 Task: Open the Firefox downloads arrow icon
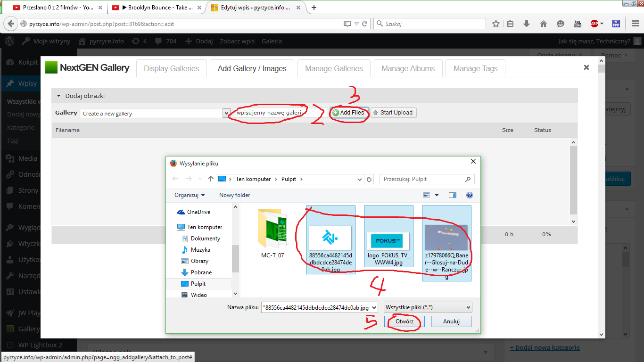coord(527,24)
